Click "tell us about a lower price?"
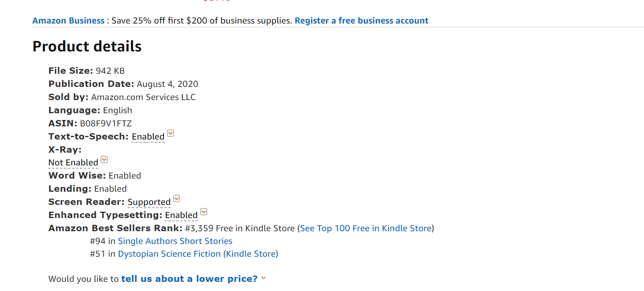The image size is (644, 291). (x=189, y=279)
